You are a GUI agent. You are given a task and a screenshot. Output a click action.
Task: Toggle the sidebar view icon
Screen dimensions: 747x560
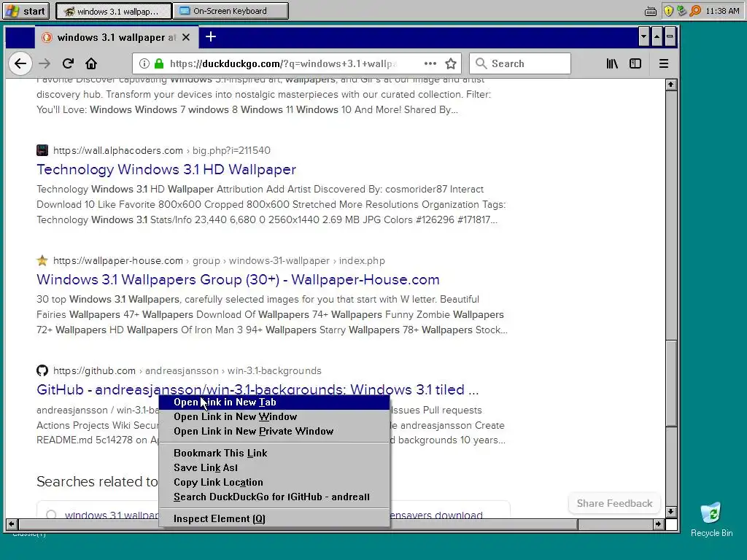[635, 63]
